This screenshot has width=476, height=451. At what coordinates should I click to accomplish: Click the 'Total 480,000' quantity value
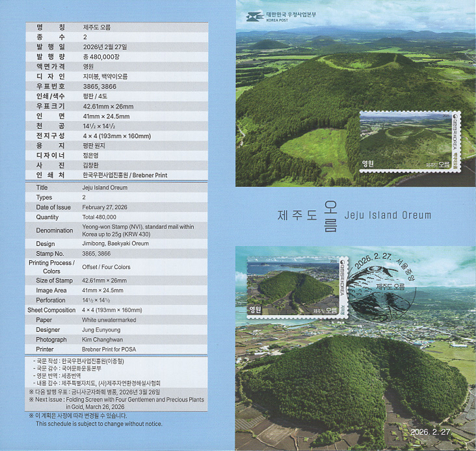[99, 217]
